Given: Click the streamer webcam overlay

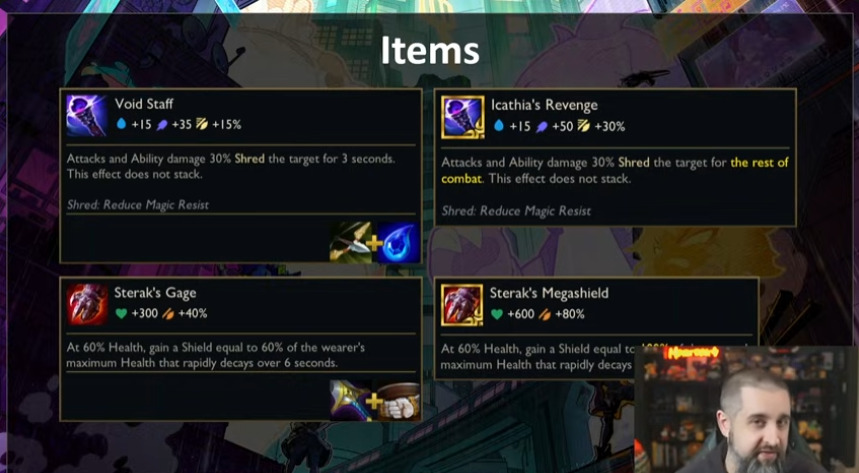Looking at the screenshot, I should [x=746, y=409].
